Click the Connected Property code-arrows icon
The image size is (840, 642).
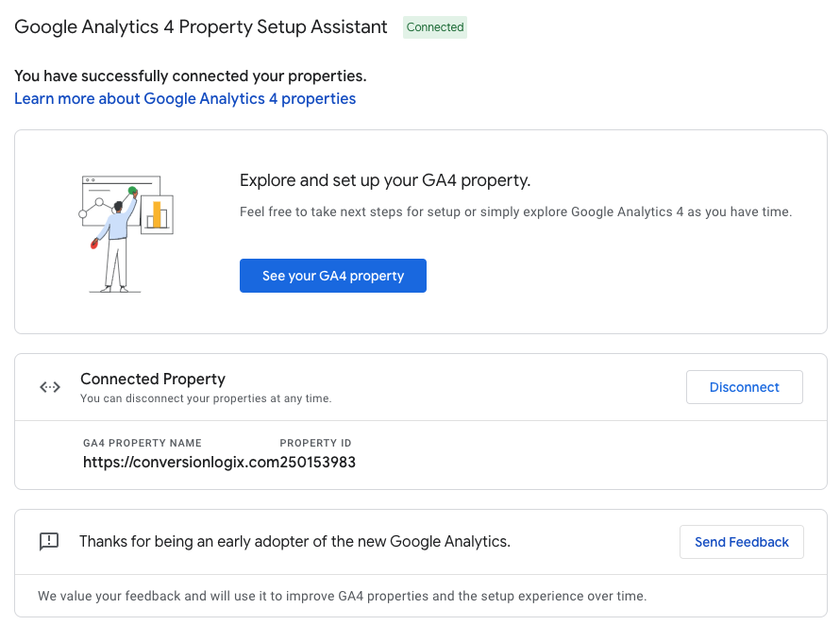(x=50, y=387)
